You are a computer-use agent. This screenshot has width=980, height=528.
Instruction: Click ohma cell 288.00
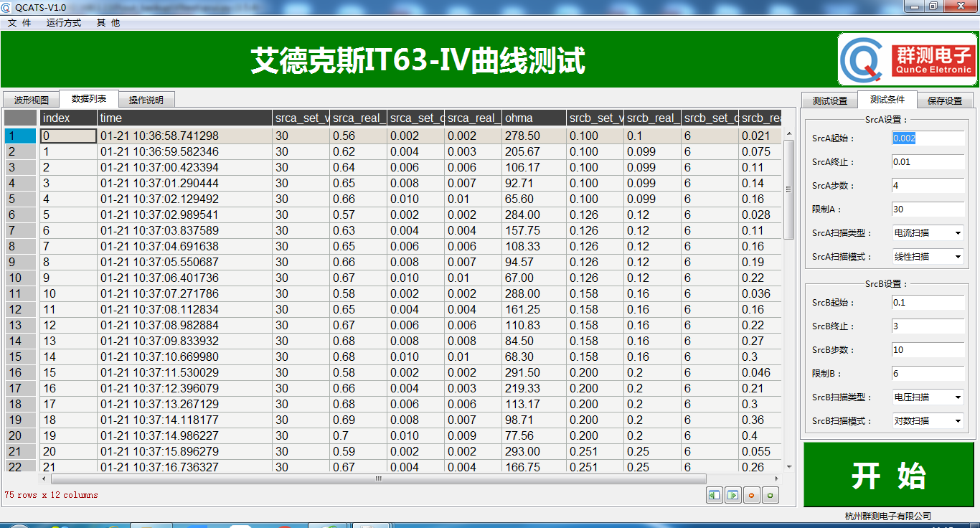click(x=534, y=293)
